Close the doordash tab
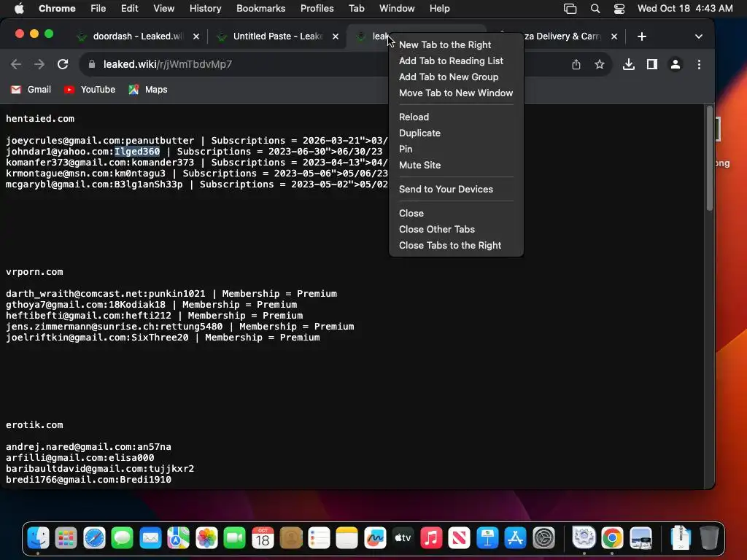 (196, 36)
